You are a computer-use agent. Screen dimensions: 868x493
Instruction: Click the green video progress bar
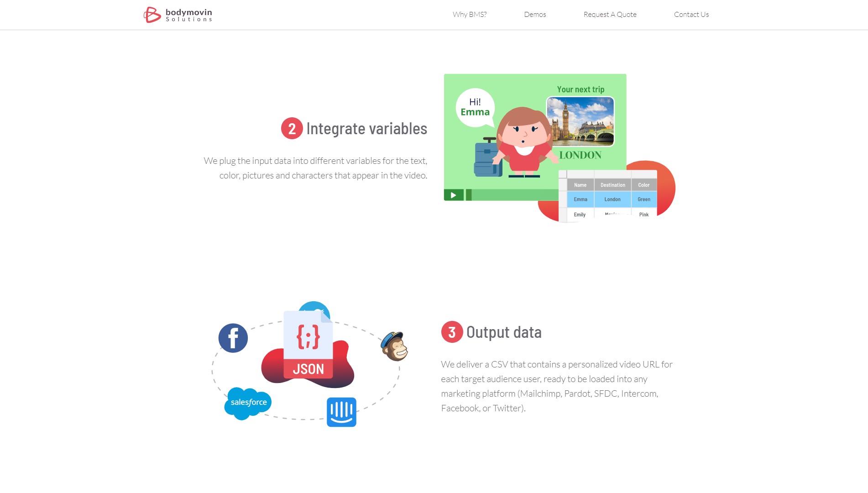pyautogui.click(x=512, y=195)
